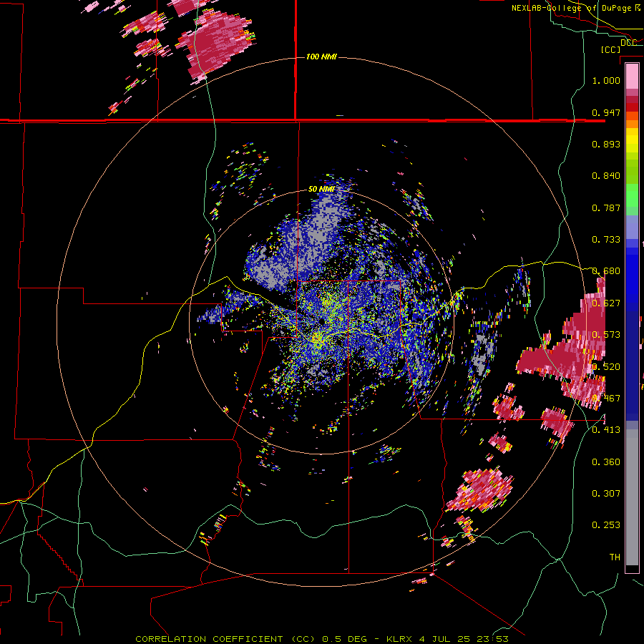644x644 pixels.
Task: Click the 0.360 scale value
Action: 606,462
